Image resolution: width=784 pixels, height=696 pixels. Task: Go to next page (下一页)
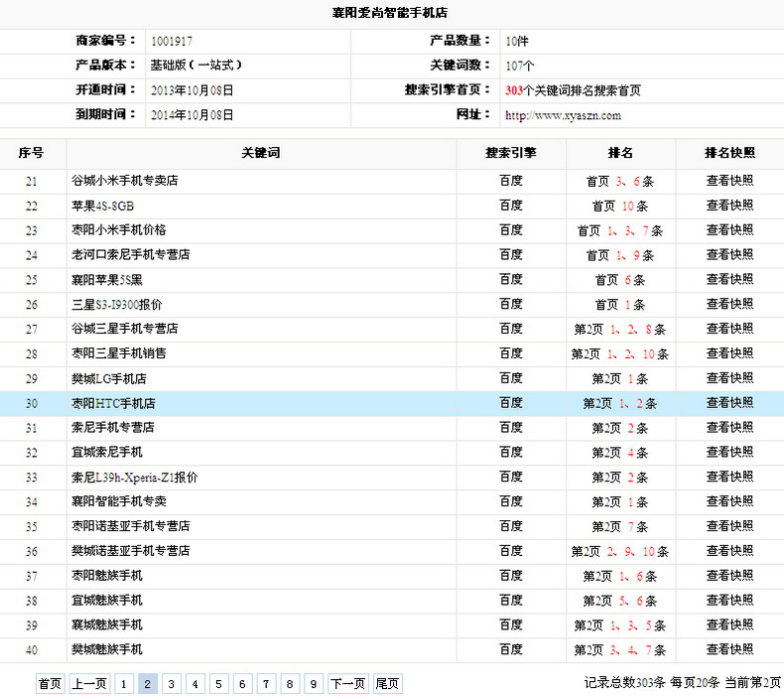tap(348, 683)
